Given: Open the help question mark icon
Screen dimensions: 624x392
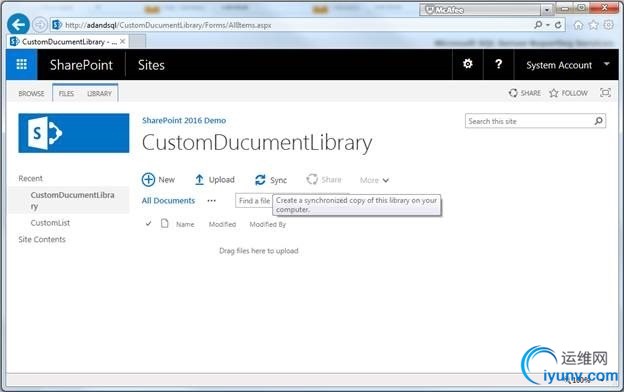Looking at the screenshot, I should (498, 64).
